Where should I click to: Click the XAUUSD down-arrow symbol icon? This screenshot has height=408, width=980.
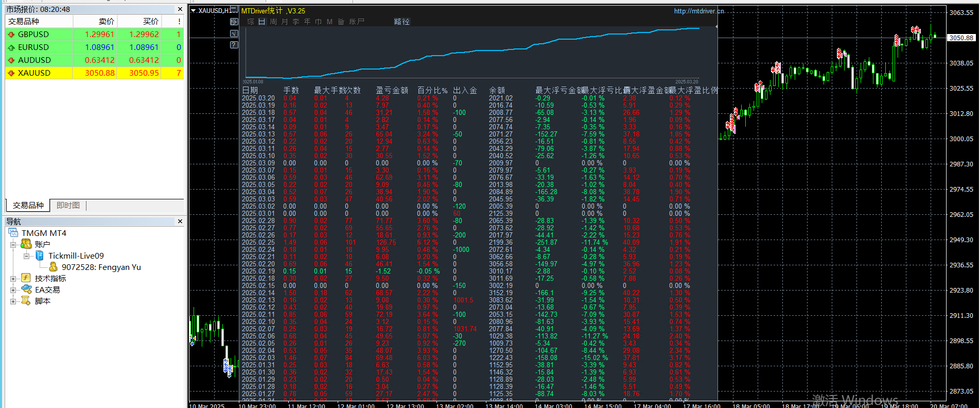point(11,73)
